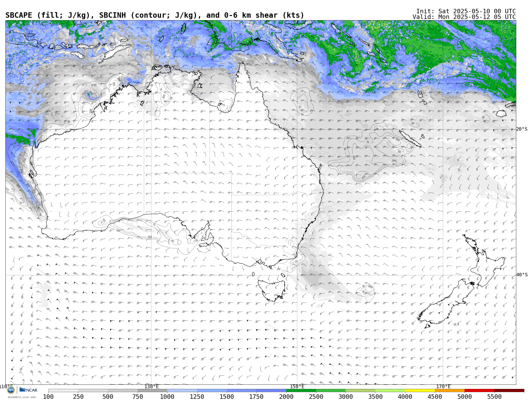Click the 130°E longitude label
The image size is (532, 400).
coord(151,386)
